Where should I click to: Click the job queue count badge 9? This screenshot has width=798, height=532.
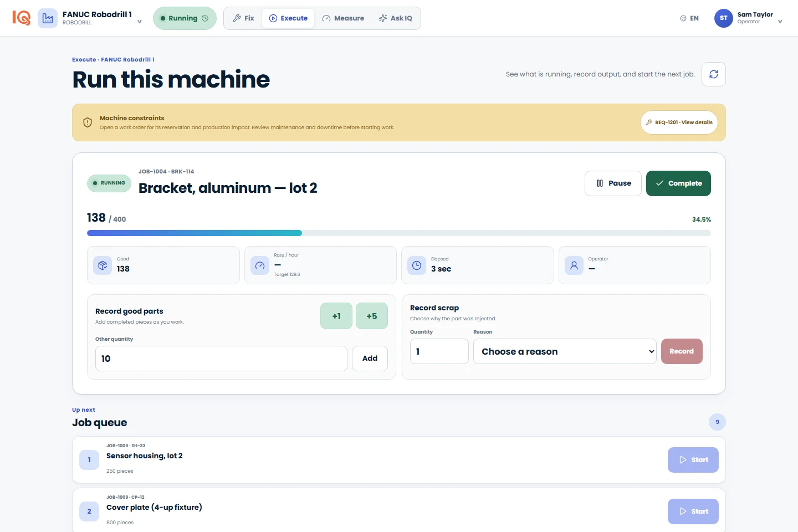[x=717, y=422]
